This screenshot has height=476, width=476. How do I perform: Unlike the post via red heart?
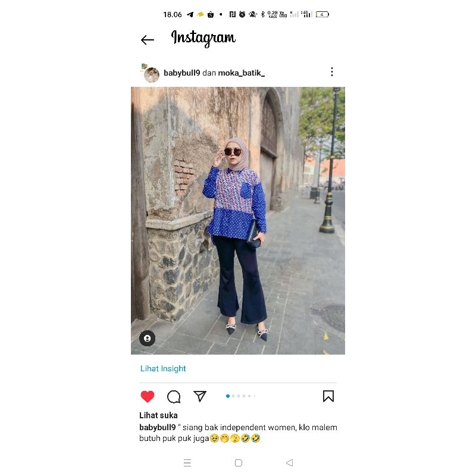(148, 396)
